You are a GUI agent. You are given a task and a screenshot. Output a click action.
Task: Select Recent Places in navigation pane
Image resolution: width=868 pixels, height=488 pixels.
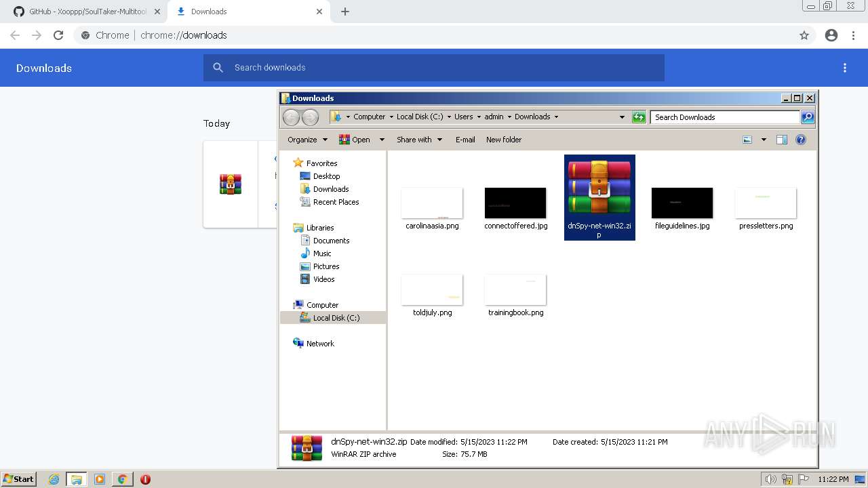click(x=336, y=202)
